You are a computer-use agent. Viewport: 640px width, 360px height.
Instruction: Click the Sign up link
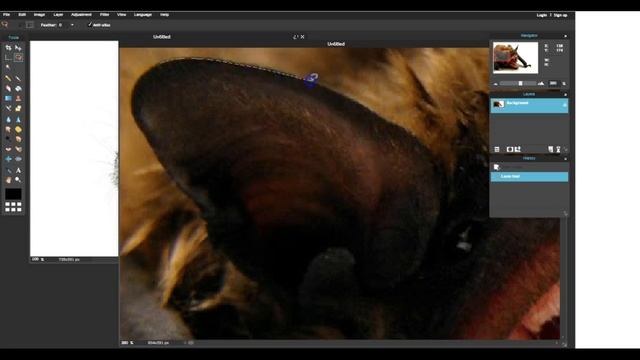click(560, 15)
